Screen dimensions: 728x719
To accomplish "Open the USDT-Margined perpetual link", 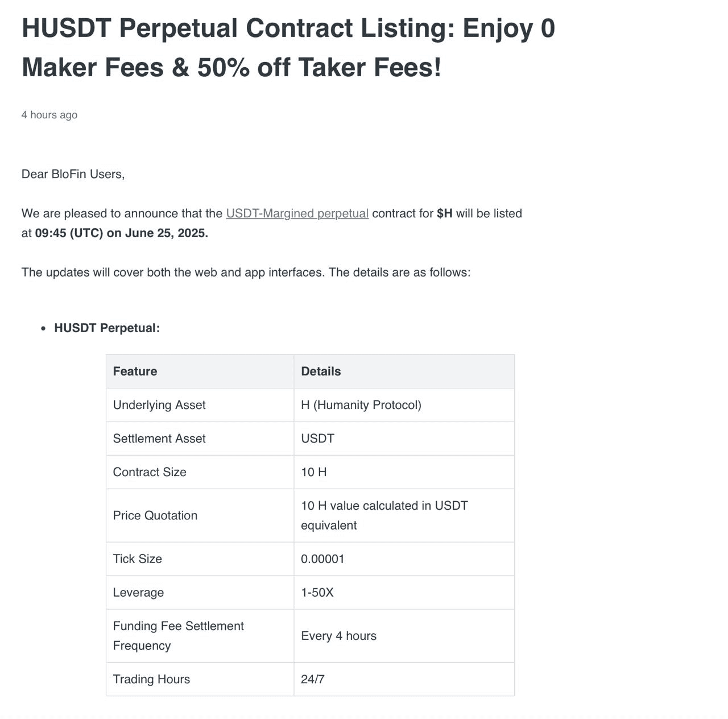I will click(x=297, y=213).
